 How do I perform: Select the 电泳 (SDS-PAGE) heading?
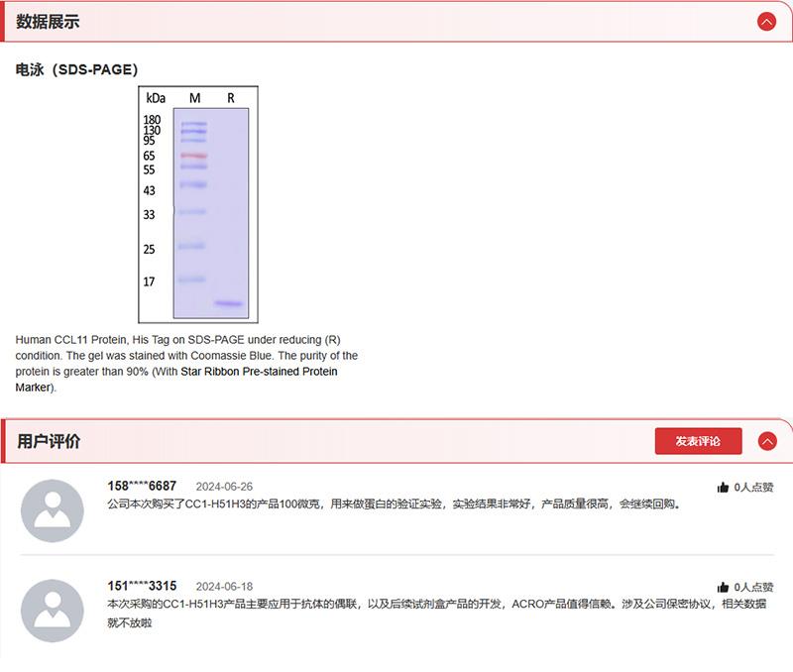[76, 69]
